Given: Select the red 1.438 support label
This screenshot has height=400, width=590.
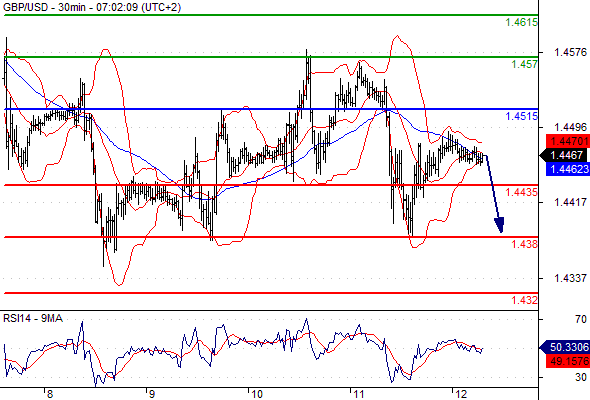Looking at the screenshot, I should (x=525, y=244).
